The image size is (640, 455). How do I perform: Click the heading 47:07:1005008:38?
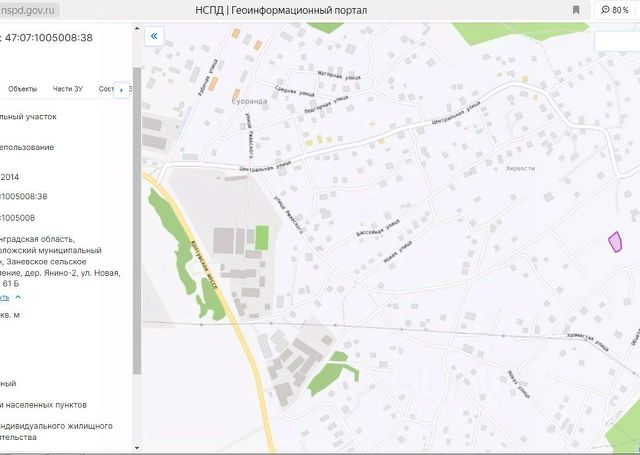(49, 38)
